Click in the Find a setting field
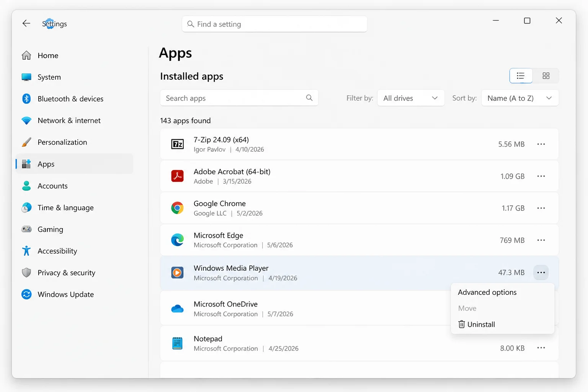Screen dimensions: 588x392 (274, 24)
